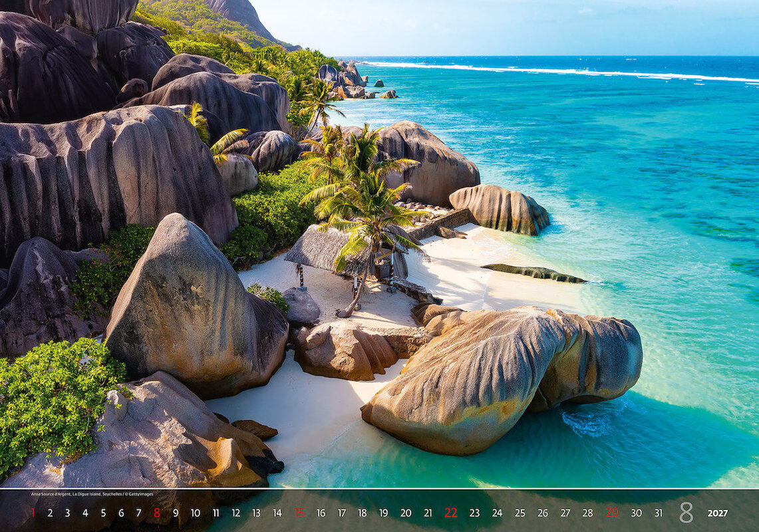Select the red date 15
The width and height of the screenshot is (759, 532).
(x=299, y=513)
